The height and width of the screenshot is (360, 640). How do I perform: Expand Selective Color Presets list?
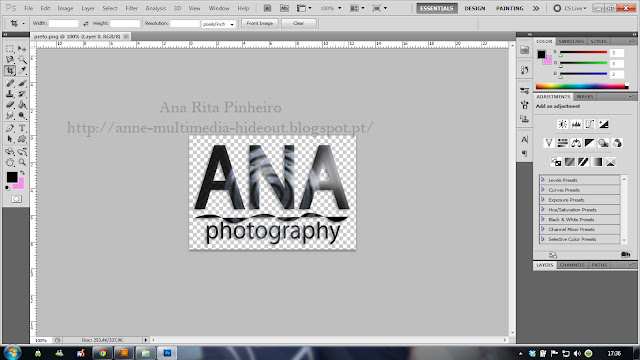coord(543,239)
